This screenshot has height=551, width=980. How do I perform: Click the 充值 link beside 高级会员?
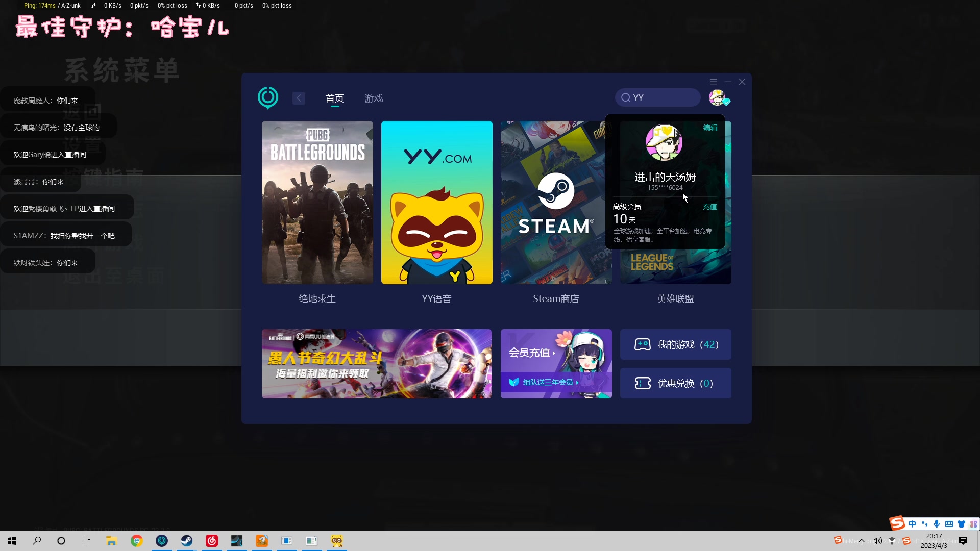pos(709,207)
